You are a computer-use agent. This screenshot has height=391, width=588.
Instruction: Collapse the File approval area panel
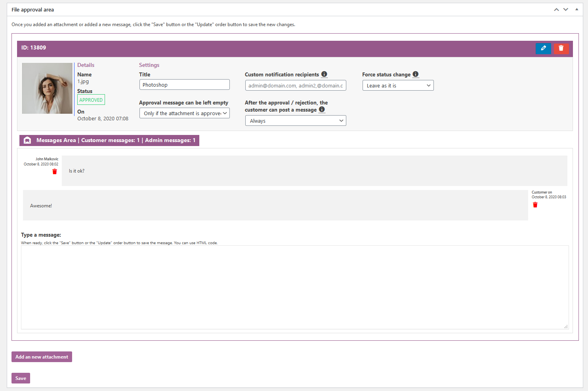(577, 9)
